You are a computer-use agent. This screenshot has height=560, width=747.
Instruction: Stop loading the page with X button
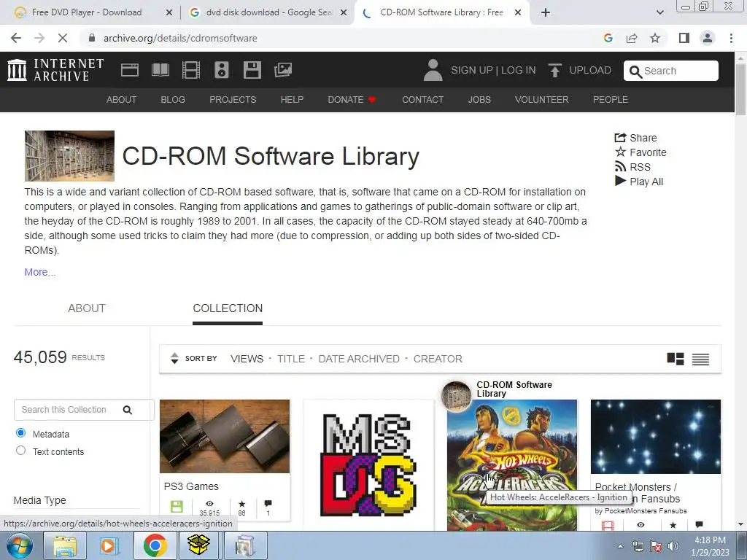click(63, 38)
